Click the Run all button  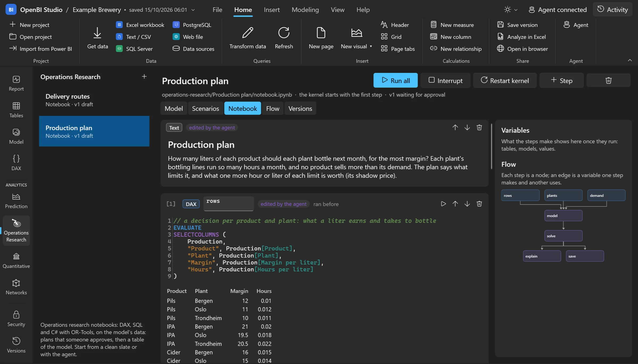click(x=395, y=80)
